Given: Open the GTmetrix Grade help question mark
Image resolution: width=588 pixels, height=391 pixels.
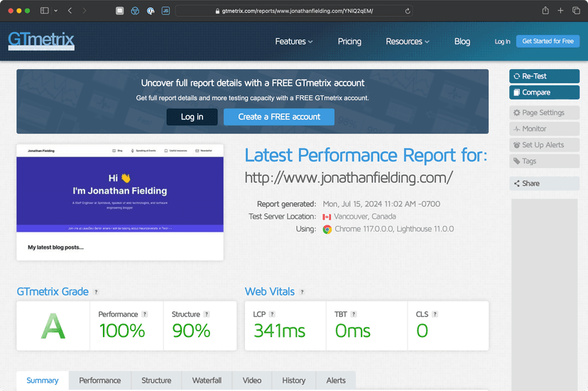Looking at the screenshot, I should [x=96, y=292].
